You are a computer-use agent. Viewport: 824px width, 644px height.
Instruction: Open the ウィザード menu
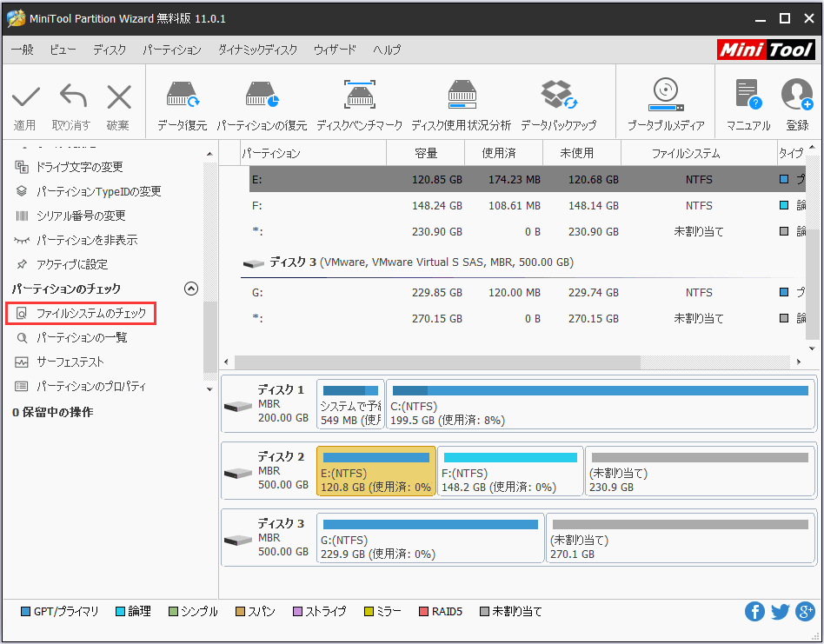pyautogui.click(x=335, y=50)
